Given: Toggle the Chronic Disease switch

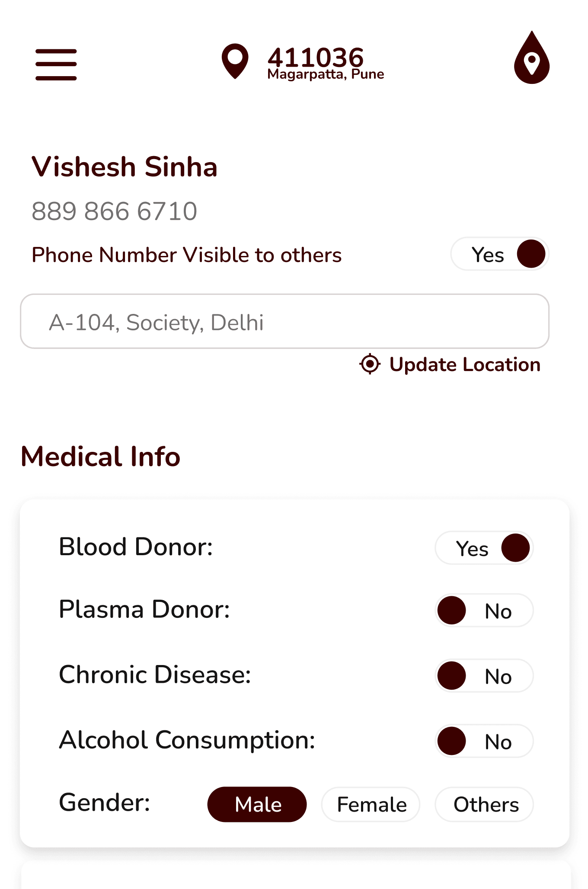Looking at the screenshot, I should pyautogui.click(x=484, y=676).
